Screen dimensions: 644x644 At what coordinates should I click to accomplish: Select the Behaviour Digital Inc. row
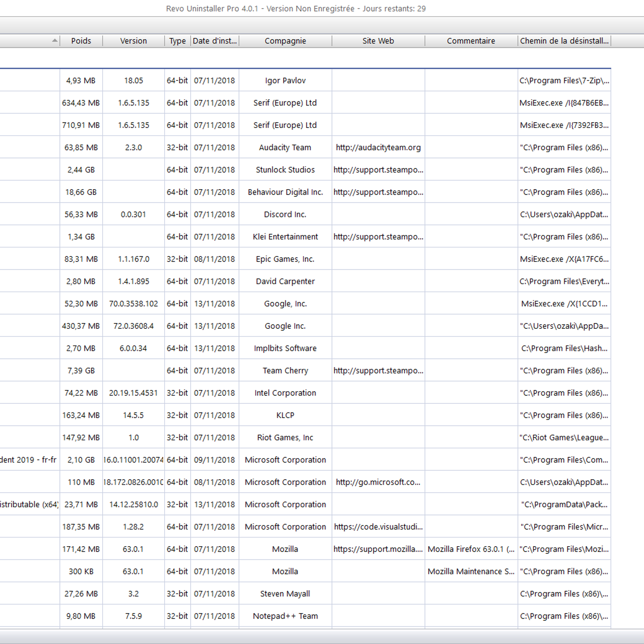(x=305, y=192)
